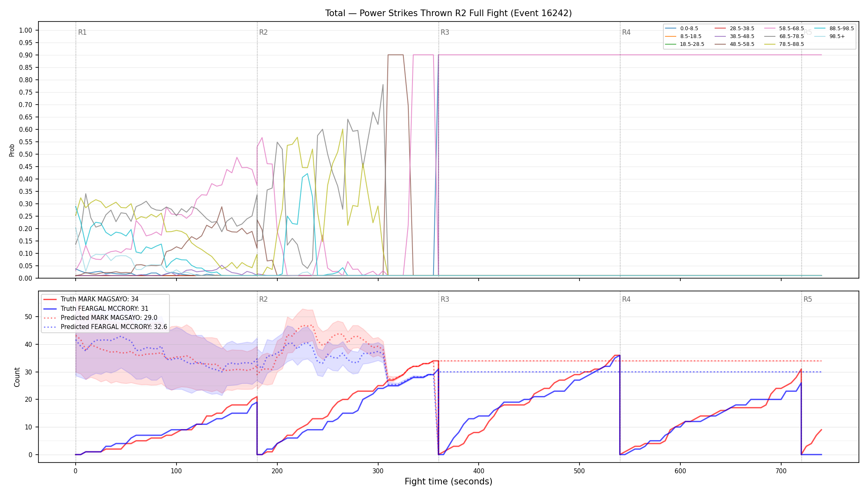
Task: Click the R4 round marker in the probability plot
Action: coord(626,32)
